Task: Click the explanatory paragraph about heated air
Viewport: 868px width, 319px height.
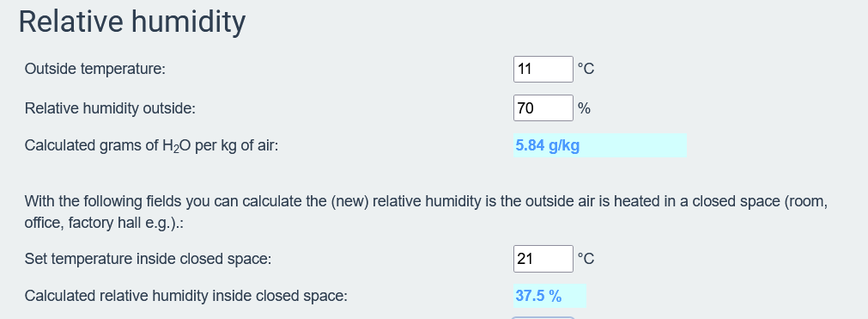Action: click(426, 212)
